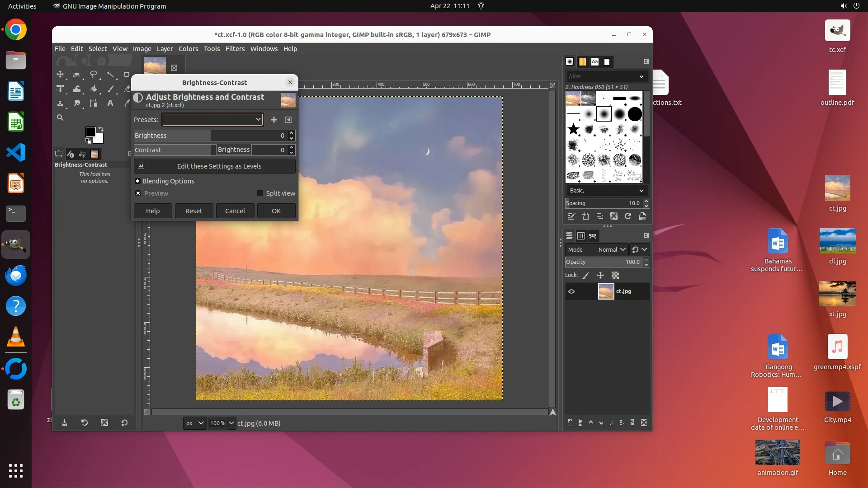Pick the Bucket Fill tool
868x488 pixels.
pos(94,89)
